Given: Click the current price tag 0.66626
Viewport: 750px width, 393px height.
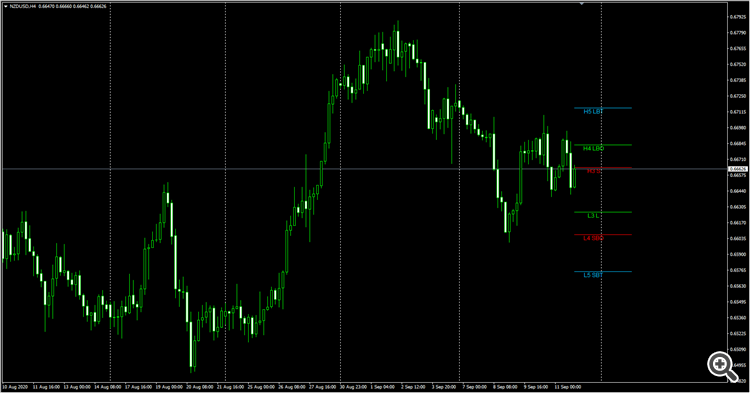Looking at the screenshot, I should click(738, 169).
